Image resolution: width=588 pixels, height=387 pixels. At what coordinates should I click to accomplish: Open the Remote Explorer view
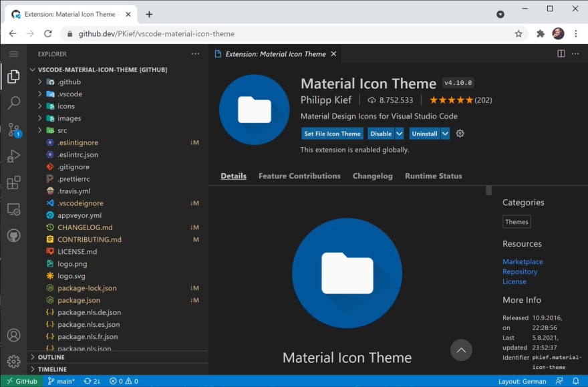pos(13,209)
